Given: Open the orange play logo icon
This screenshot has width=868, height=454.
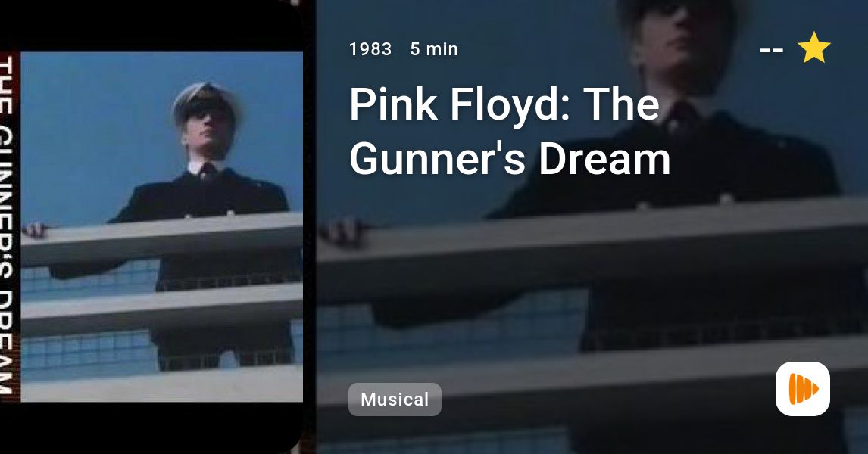Looking at the screenshot, I should 803,389.
